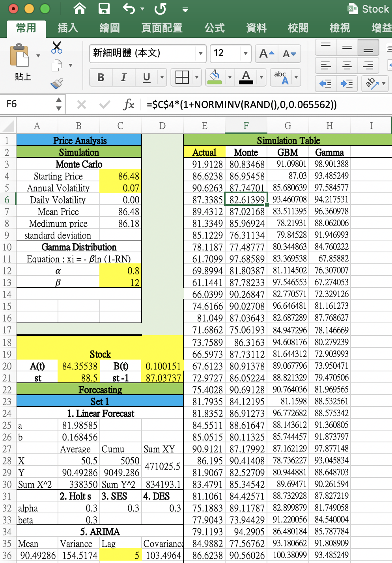Click the text orientation icon

click(371, 84)
